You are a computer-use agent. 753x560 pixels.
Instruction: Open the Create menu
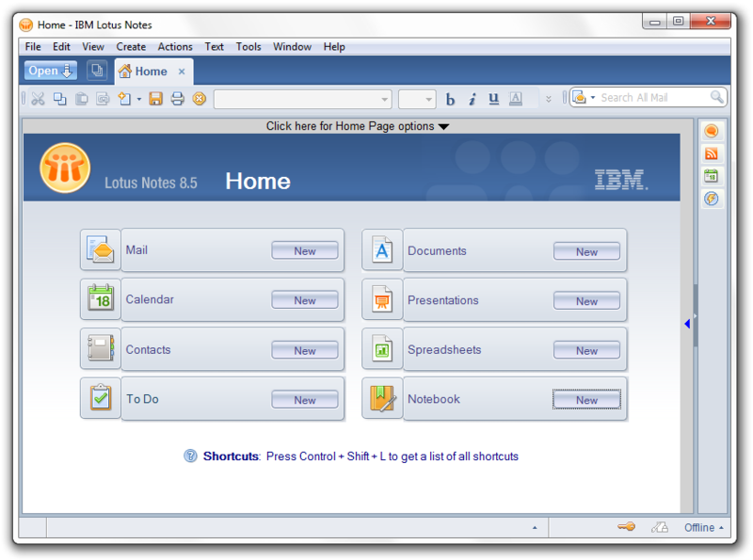point(131,46)
